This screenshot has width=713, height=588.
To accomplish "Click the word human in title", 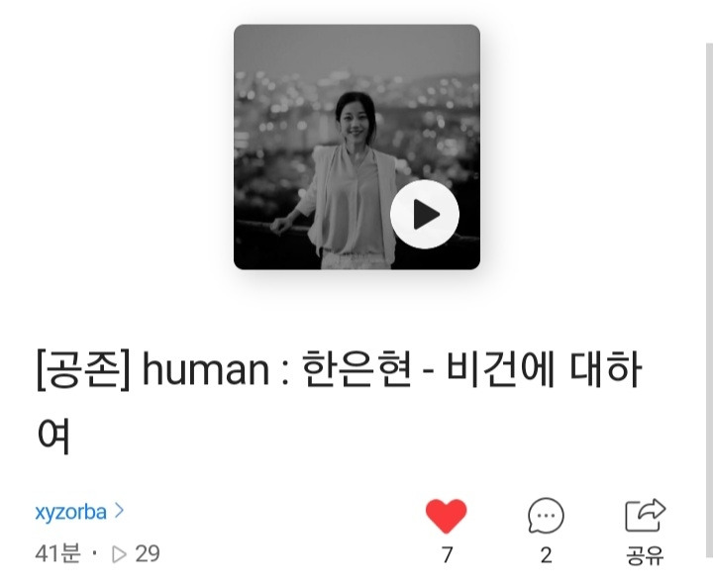I will click(x=206, y=369).
